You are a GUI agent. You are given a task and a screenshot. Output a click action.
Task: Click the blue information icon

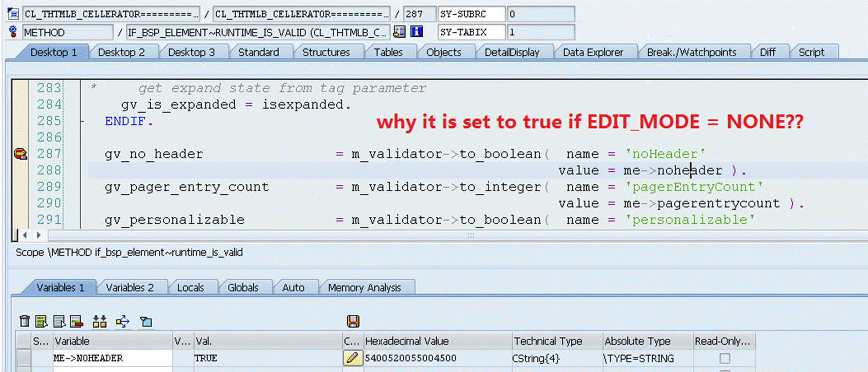point(417,32)
